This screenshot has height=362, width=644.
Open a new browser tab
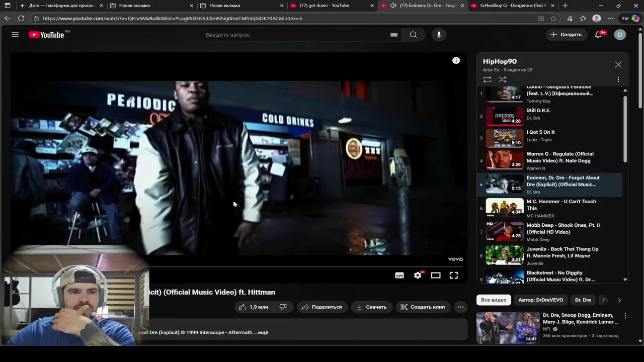point(565,6)
